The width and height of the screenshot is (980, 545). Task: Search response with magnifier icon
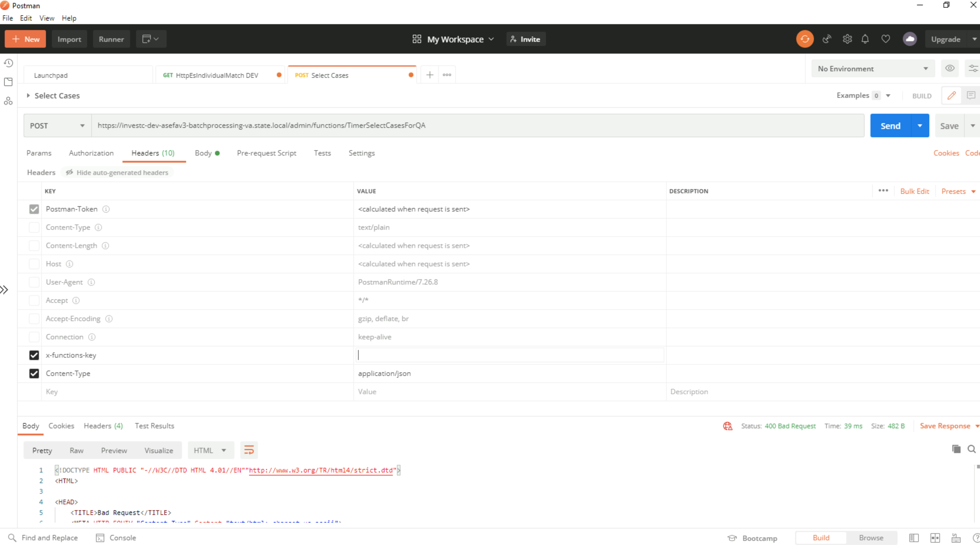tap(971, 449)
